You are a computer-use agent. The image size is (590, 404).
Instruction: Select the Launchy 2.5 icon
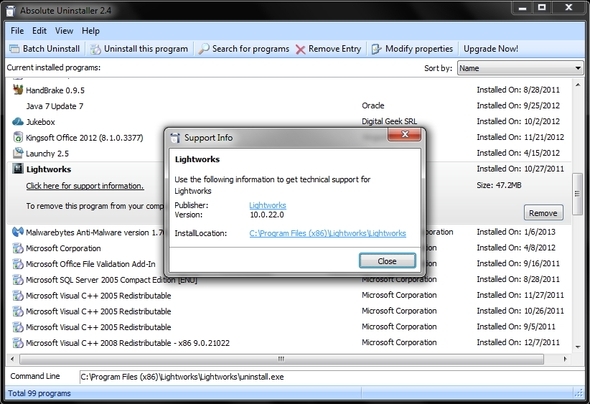[18, 153]
